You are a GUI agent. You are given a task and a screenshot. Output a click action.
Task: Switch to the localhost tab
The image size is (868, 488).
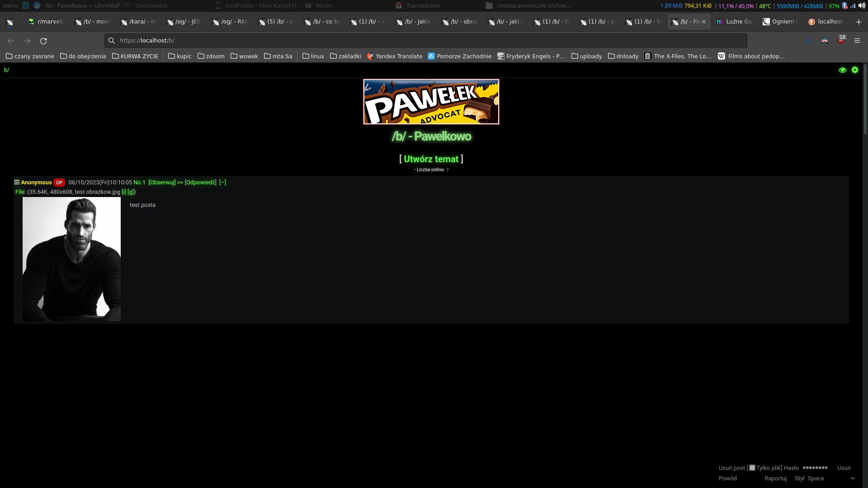tap(826, 22)
